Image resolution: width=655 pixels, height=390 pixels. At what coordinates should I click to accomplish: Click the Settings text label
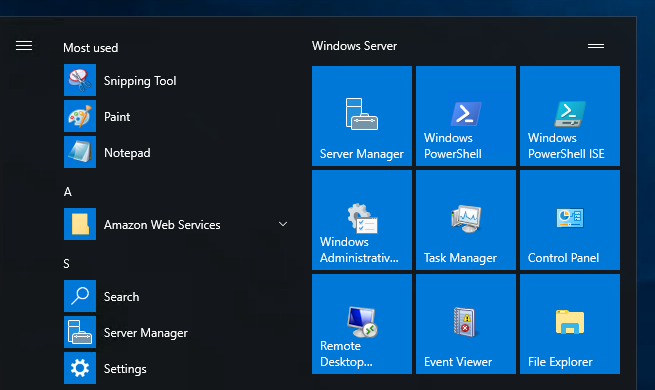(x=125, y=369)
